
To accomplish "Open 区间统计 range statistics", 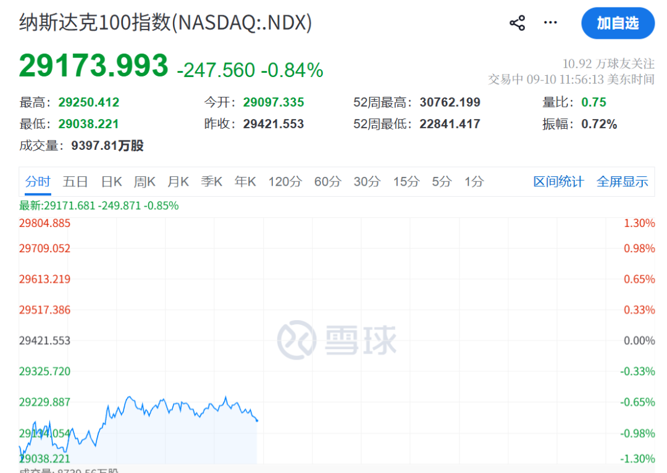I will 559,182.
